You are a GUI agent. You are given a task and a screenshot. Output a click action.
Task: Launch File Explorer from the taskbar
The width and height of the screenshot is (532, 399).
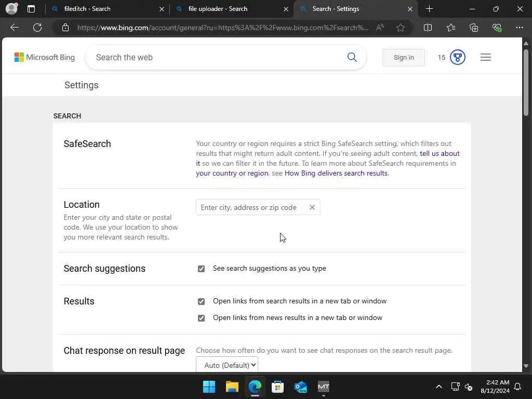point(232,387)
